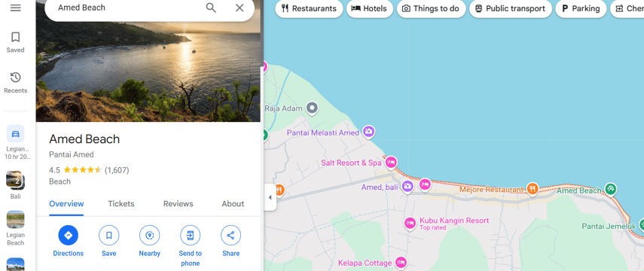
Task: Open the hamburger main menu
Action: (16, 8)
